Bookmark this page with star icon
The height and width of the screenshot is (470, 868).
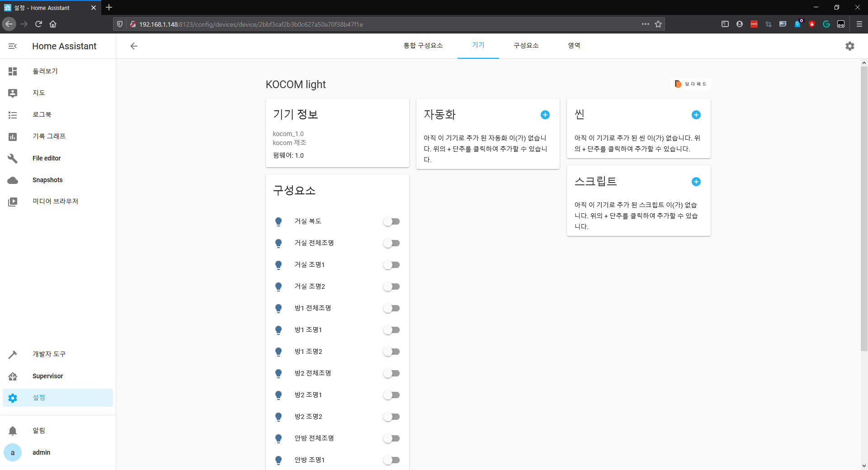click(x=658, y=24)
